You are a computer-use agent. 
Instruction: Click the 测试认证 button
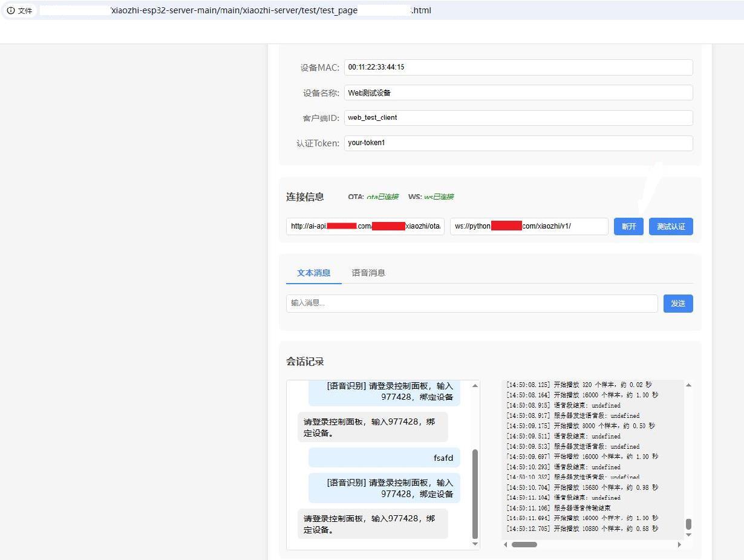(670, 226)
